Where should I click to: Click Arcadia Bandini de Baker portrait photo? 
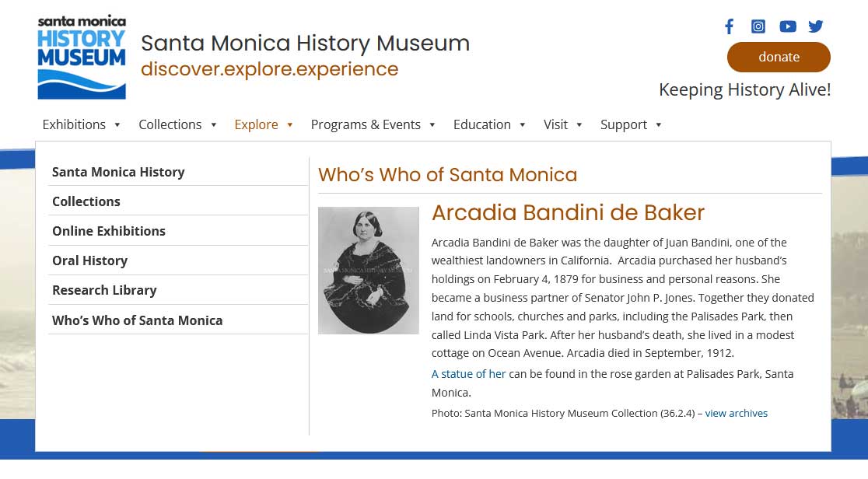(369, 270)
